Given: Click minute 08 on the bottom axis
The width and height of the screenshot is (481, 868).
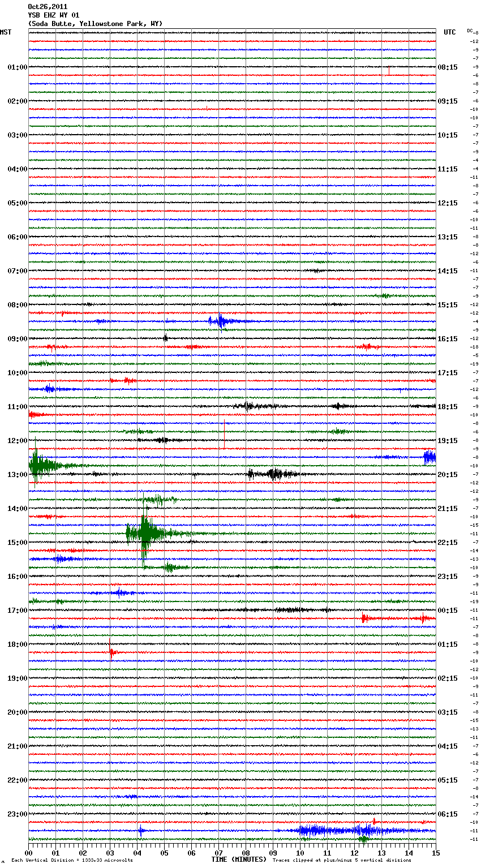Looking at the screenshot, I should (246, 853).
